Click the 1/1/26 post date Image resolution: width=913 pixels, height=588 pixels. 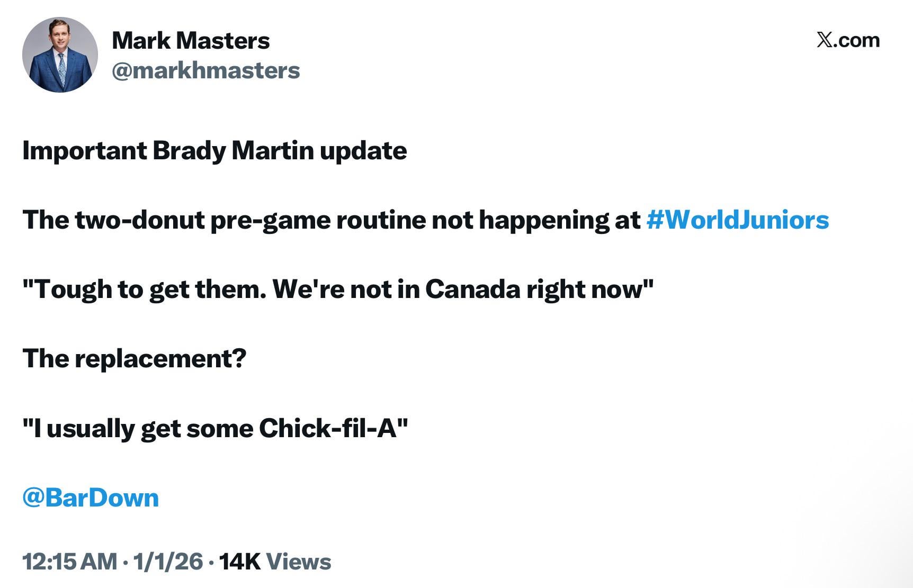coord(168,562)
